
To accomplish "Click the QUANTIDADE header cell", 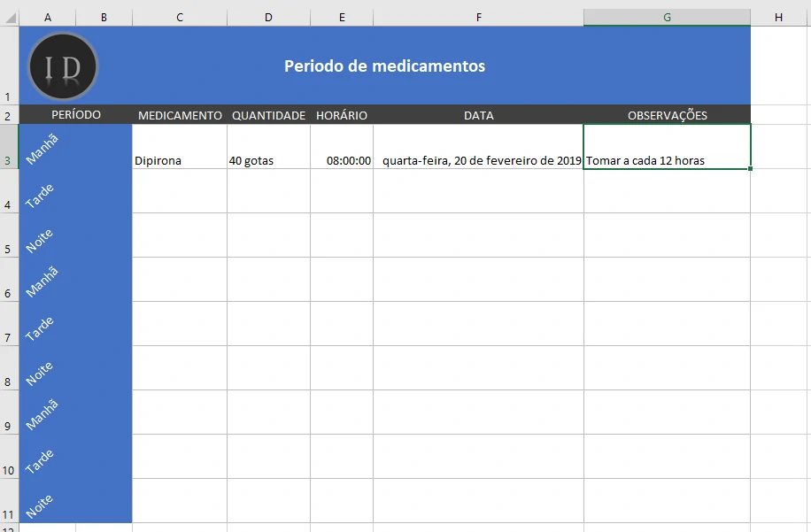I will coord(268,114).
